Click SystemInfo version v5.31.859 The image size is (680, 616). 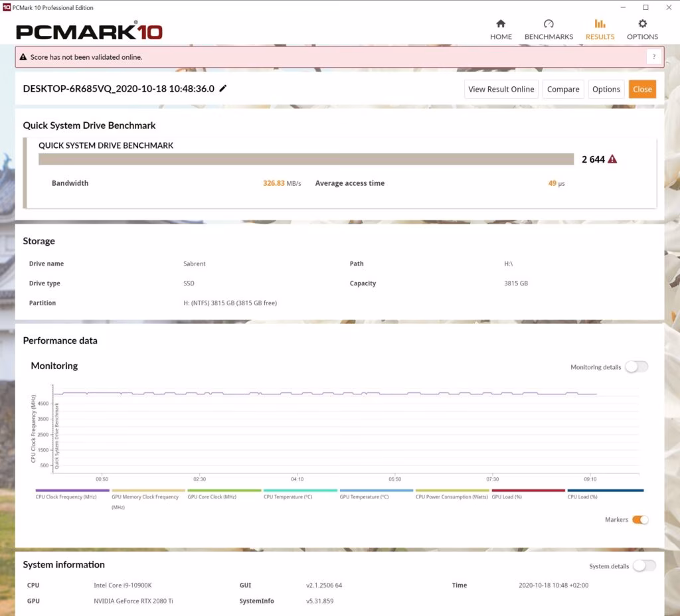[319, 601]
